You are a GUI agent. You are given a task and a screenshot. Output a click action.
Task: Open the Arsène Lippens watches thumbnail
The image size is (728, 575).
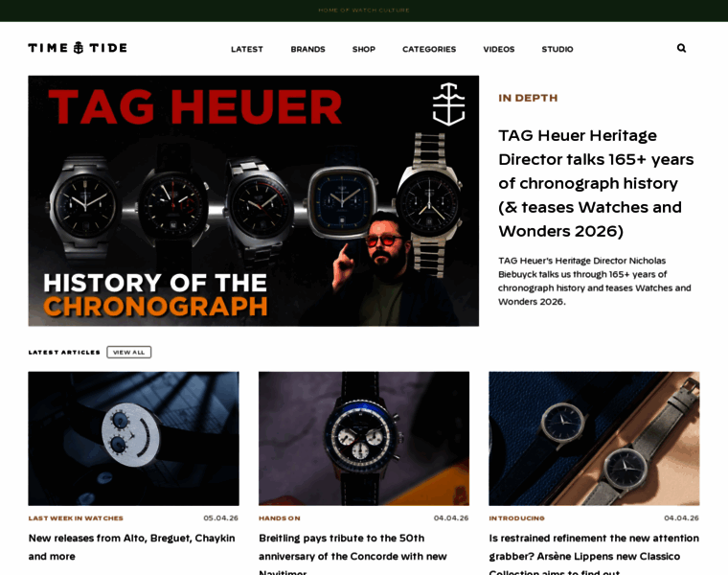coord(594,439)
